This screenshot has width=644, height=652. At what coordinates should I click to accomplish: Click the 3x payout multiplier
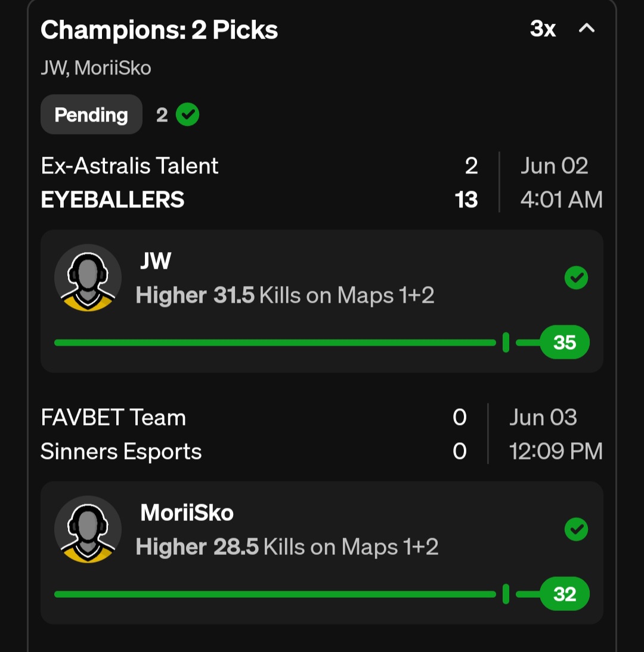pos(543,29)
